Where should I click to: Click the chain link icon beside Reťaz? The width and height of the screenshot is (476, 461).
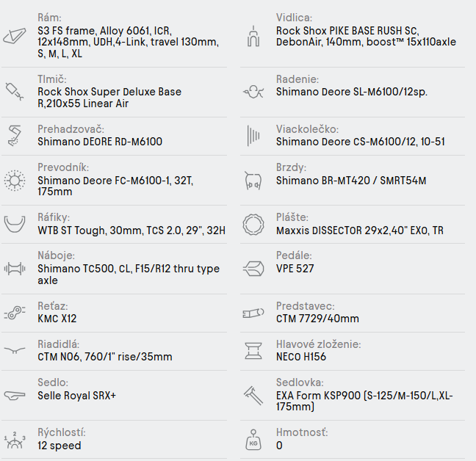(x=15, y=312)
